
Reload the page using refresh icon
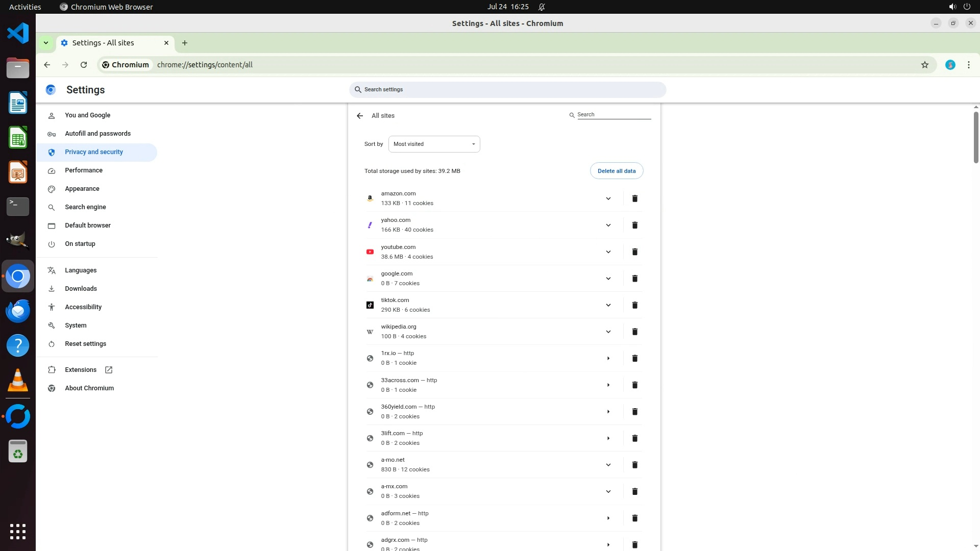(x=84, y=65)
